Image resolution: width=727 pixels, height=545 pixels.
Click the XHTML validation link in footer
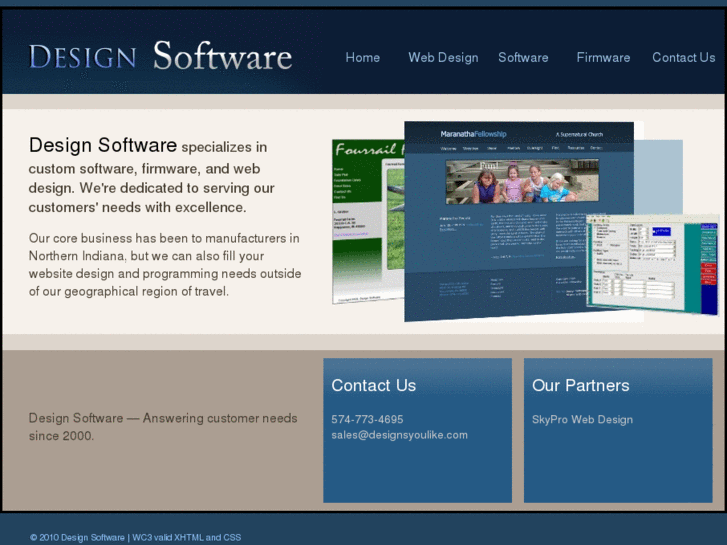(189, 538)
